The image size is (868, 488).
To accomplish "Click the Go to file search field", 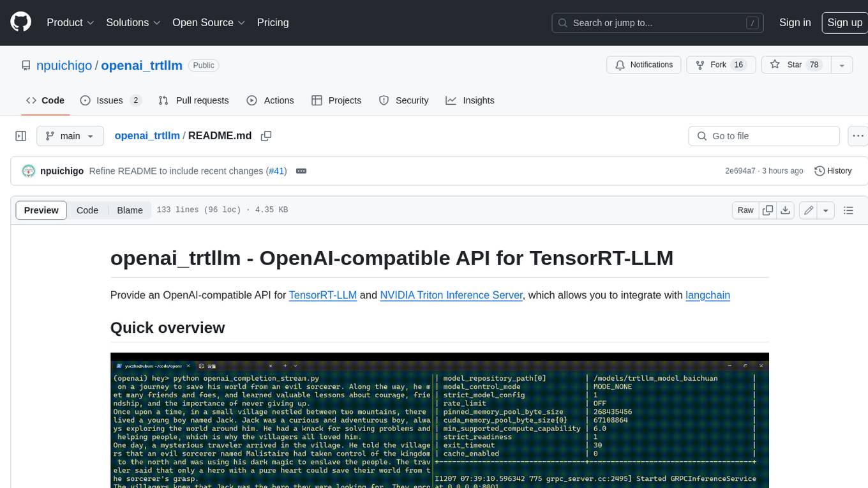I will point(764,136).
